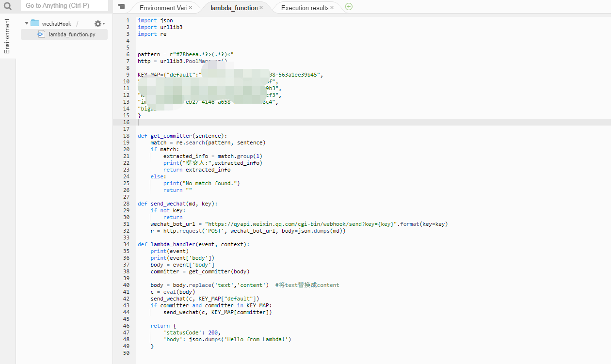
Task: Click the 'c = eval(body)' line
Action: [x=173, y=292]
